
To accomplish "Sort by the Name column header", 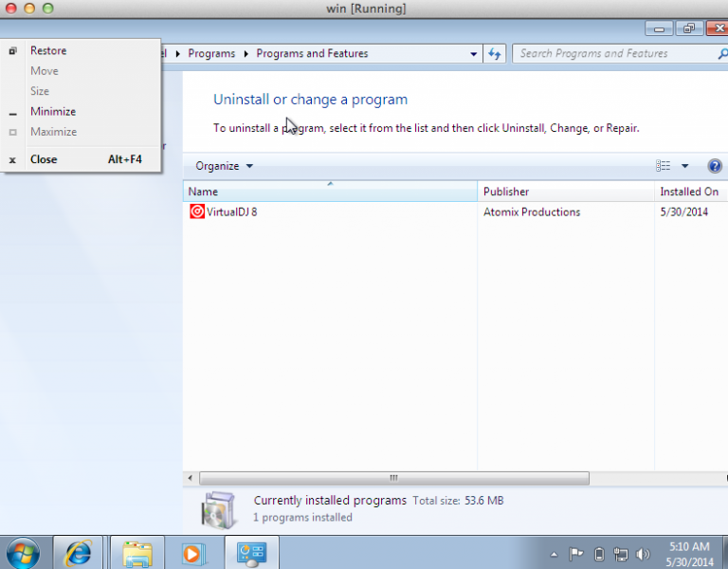I will tap(330, 192).
